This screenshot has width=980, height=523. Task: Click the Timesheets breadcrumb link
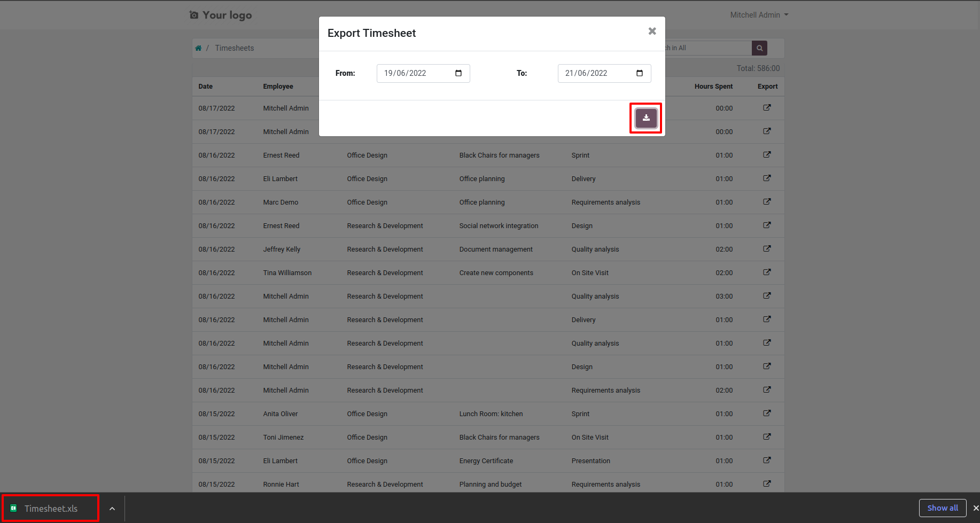(235, 48)
